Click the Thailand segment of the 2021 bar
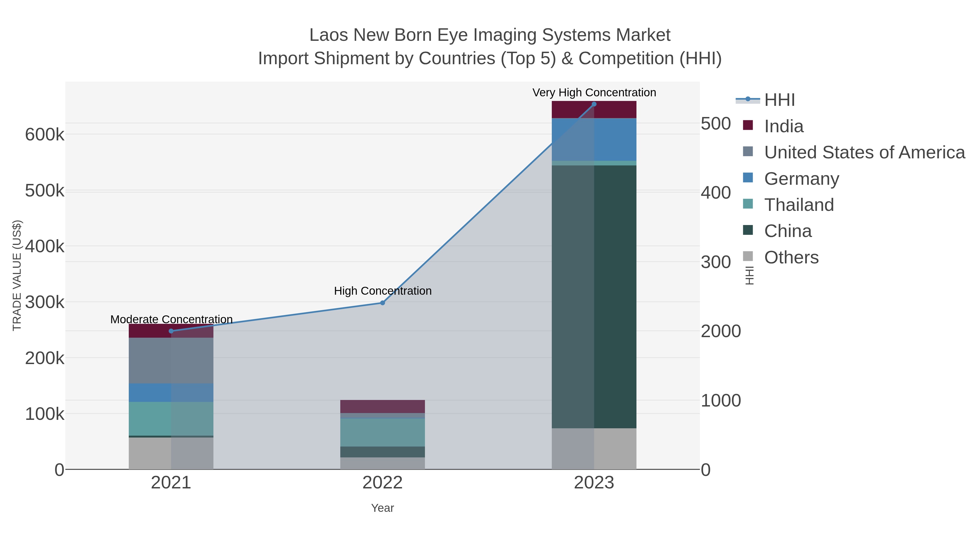The width and height of the screenshot is (980, 551). [171, 419]
